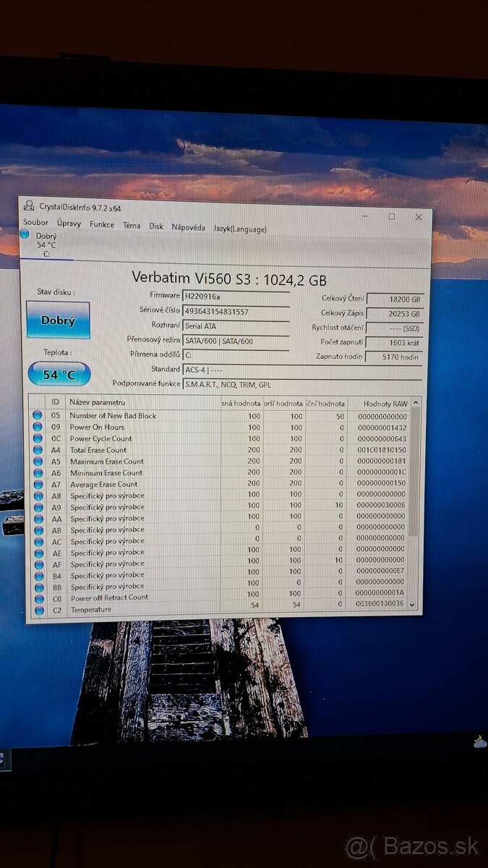Select the Power On Hours row text
The height and width of the screenshot is (868, 488).
pyautogui.click(x=97, y=427)
